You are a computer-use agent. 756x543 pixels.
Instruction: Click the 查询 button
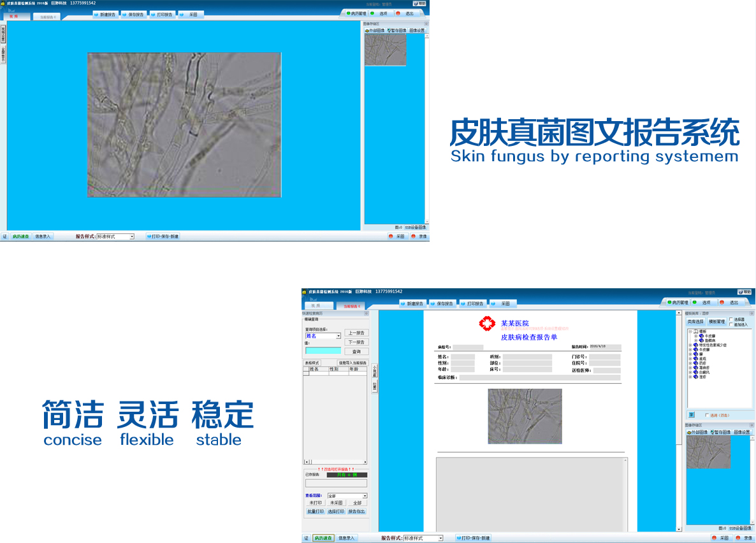point(356,351)
